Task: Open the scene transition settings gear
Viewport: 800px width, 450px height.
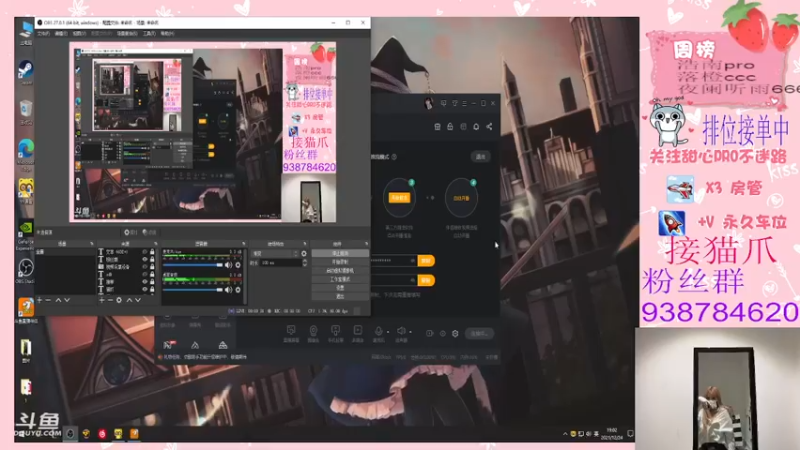Action: (304, 254)
